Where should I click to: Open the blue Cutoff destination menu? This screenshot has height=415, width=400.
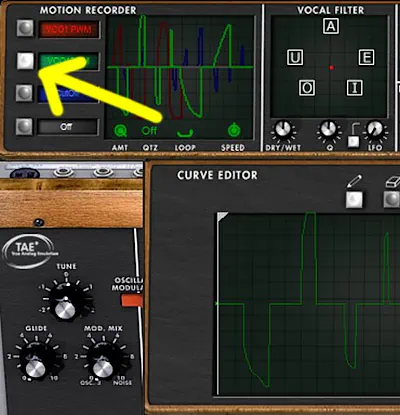tap(68, 94)
